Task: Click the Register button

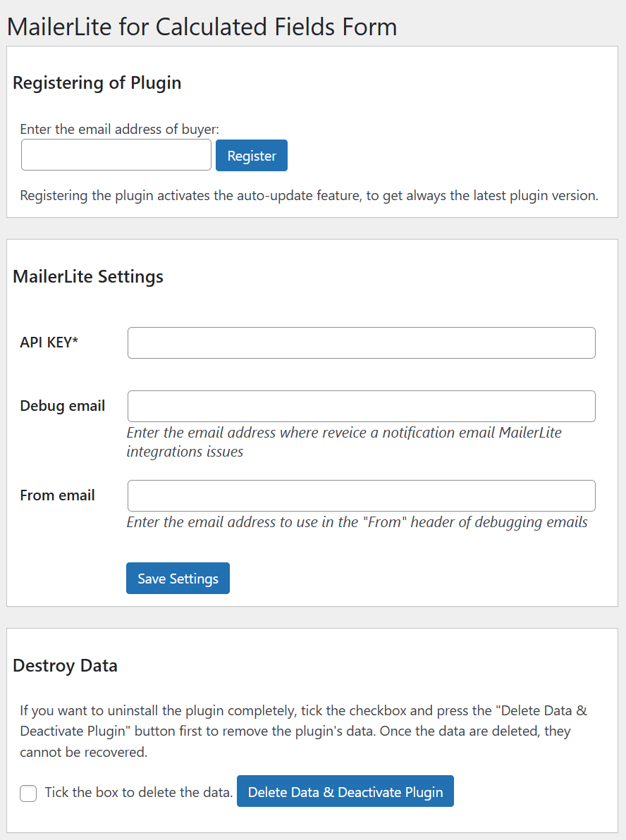Action: tap(252, 155)
